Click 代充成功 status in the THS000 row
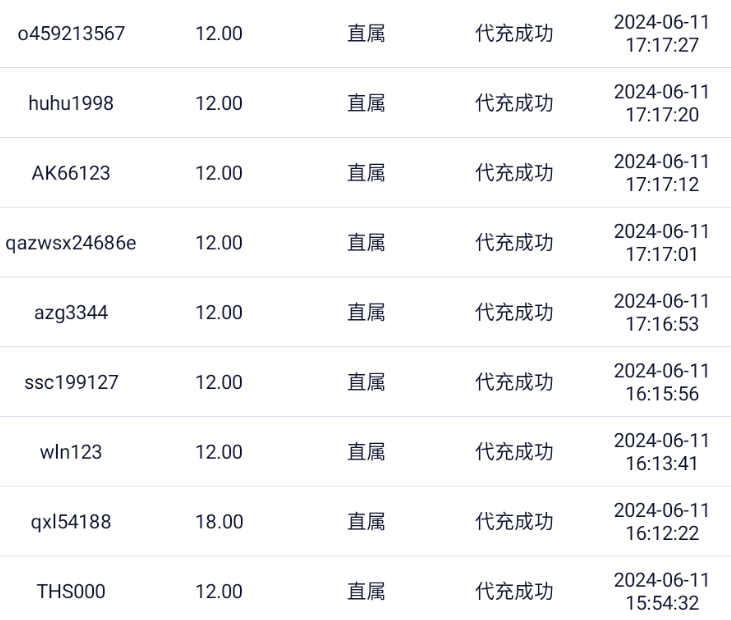The height and width of the screenshot is (620, 731). (514, 592)
